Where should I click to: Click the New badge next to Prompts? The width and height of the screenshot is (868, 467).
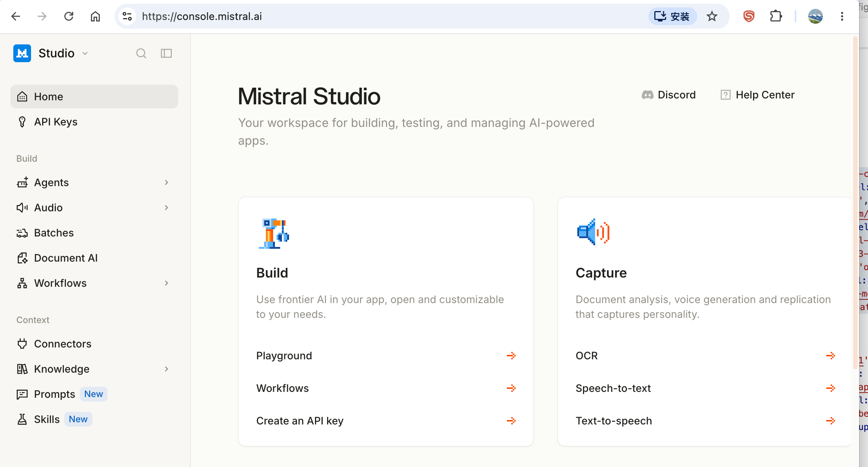coord(94,394)
